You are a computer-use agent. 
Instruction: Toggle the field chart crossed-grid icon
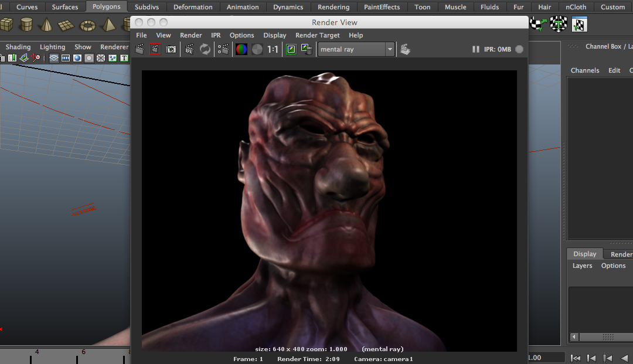pos(101,58)
